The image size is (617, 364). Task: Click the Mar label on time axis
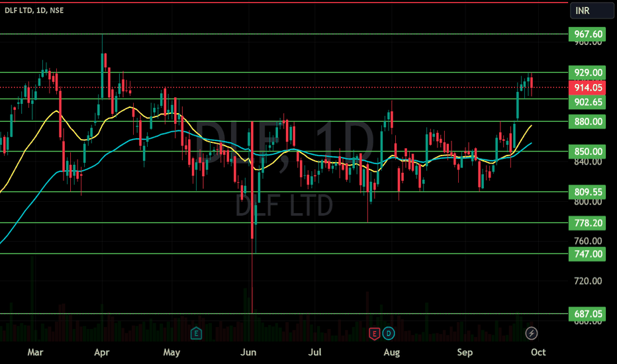coord(35,352)
